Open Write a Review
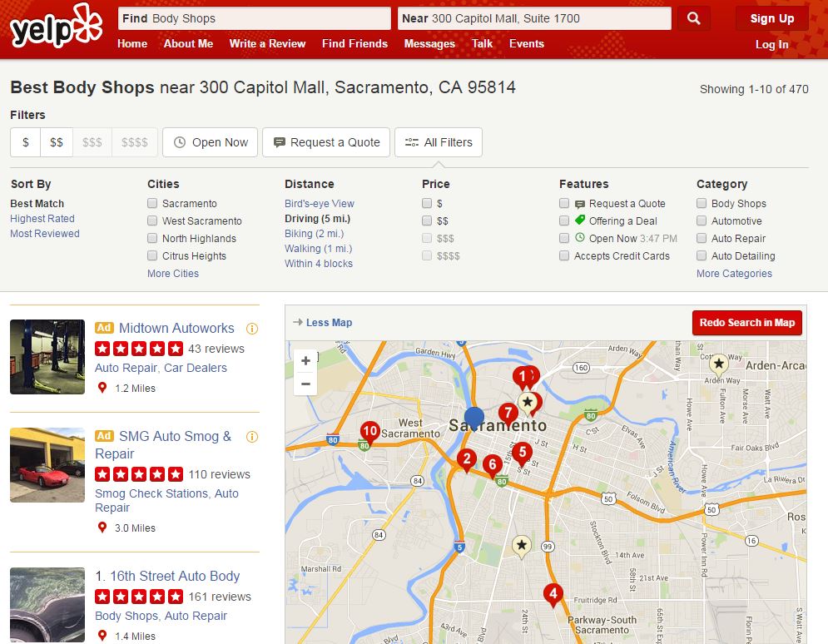The width and height of the screenshot is (828, 644). (267, 44)
